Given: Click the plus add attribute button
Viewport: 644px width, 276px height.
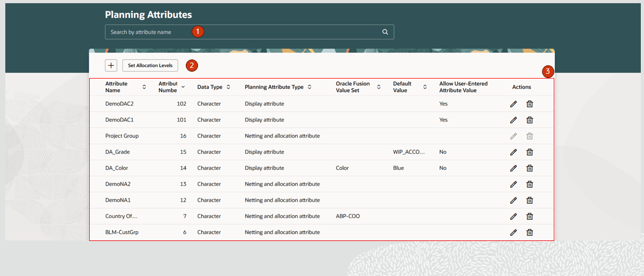Looking at the screenshot, I should coord(111,65).
